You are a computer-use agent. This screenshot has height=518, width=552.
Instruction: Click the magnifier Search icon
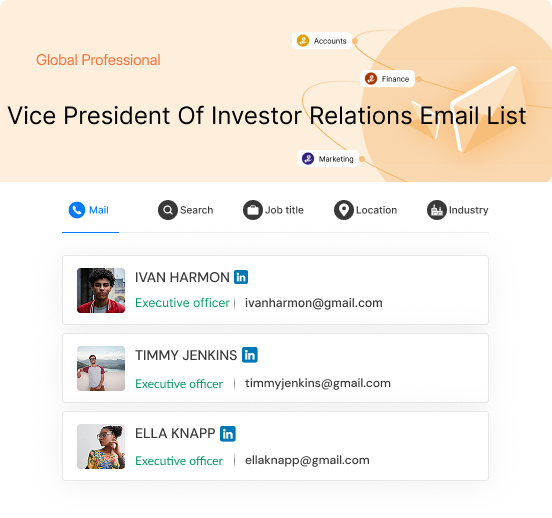tap(168, 210)
